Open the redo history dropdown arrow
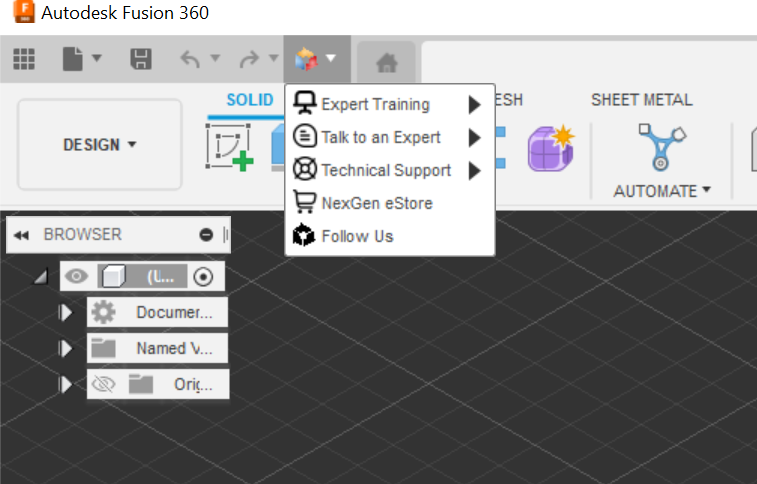 pos(274,58)
